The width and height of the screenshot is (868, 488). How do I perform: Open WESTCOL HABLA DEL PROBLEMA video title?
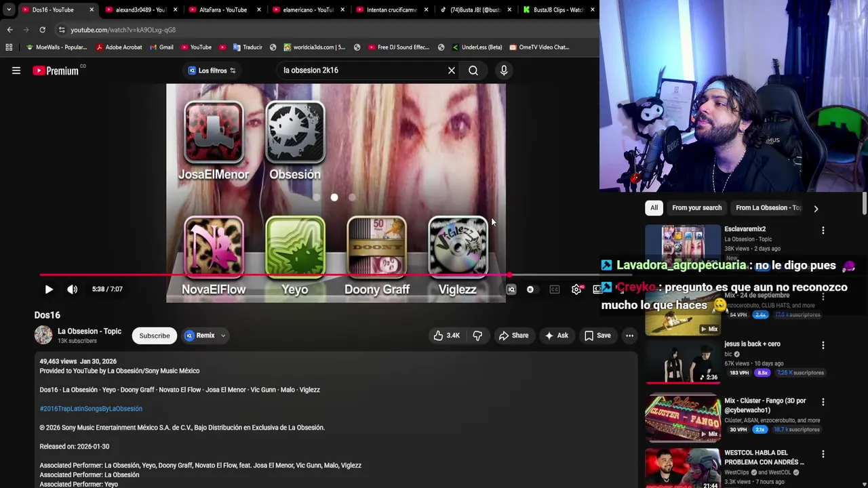point(764,457)
